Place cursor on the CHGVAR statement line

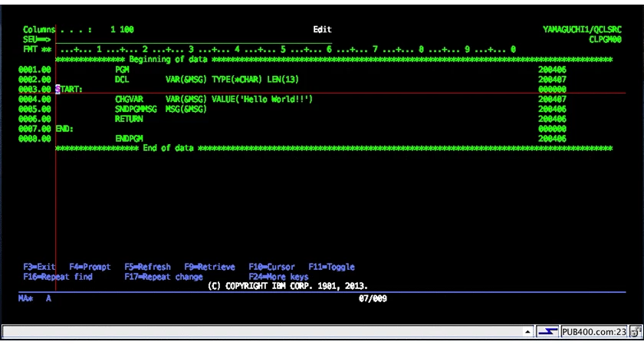coord(214,99)
